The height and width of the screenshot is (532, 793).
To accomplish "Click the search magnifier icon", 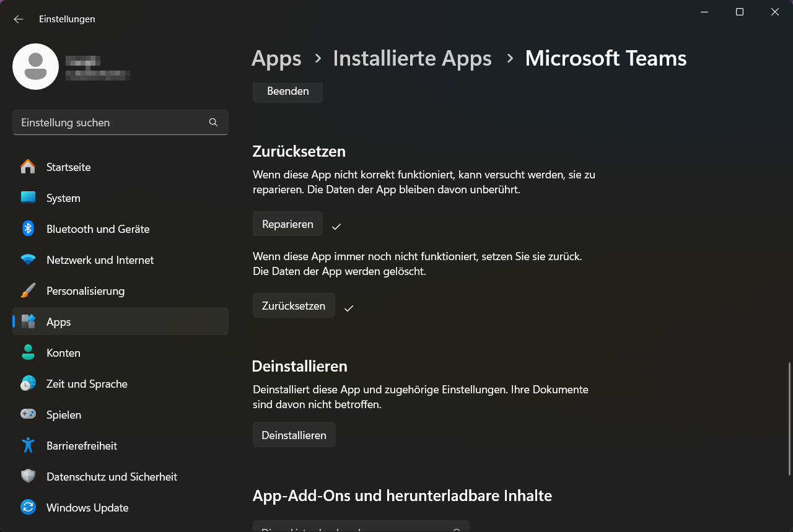I will coord(213,123).
